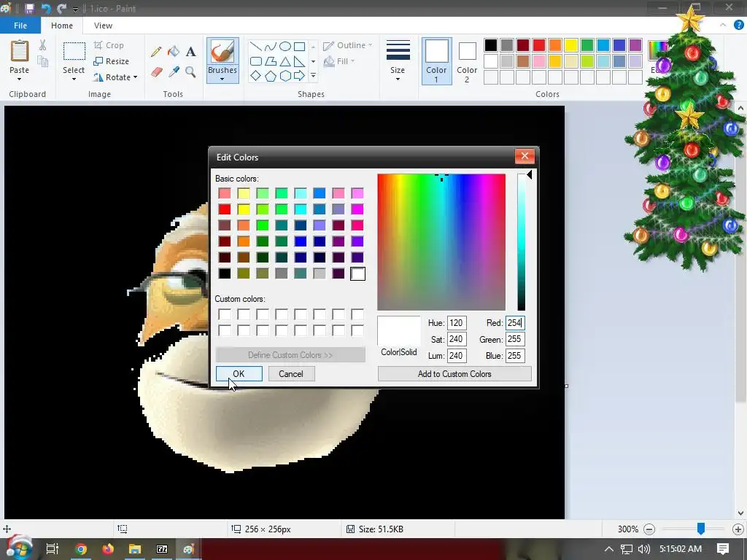This screenshot has width=747, height=560.
Task: Click Cancel in Edit Colors dialog
Action: [291, 374]
